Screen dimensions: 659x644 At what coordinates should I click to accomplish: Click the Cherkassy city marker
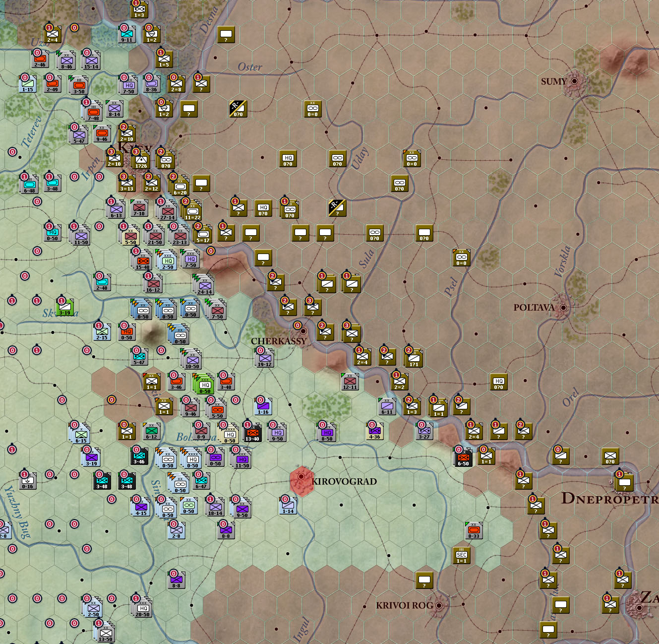click(x=303, y=330)
